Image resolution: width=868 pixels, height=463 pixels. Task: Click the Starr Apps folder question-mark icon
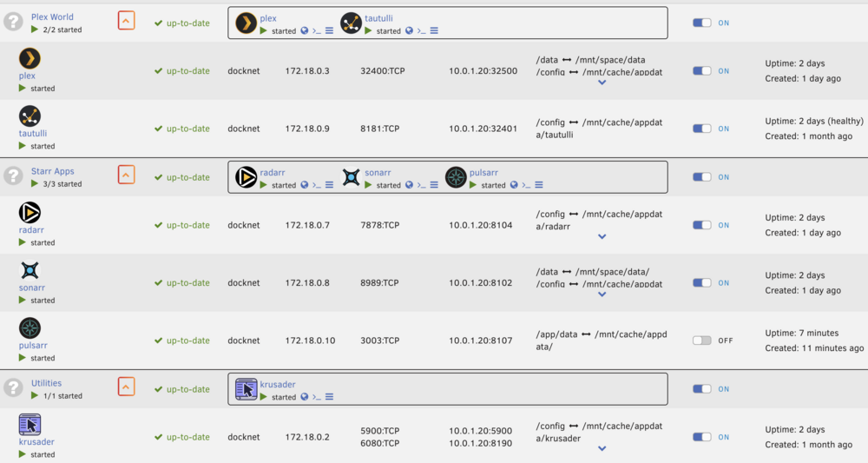coord(13,176)
